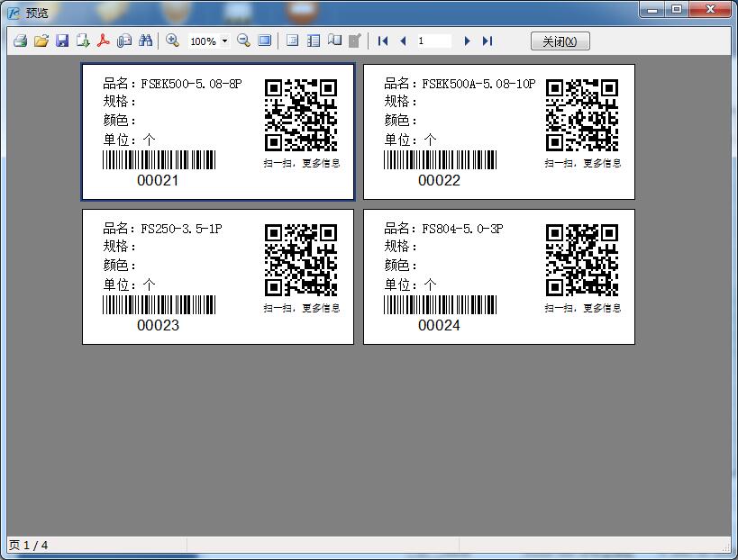This screenshot has width=738, height=560.
Task: Click the QR code on label FSEK500A-5.08-10P
Action: tap(582, 115)
